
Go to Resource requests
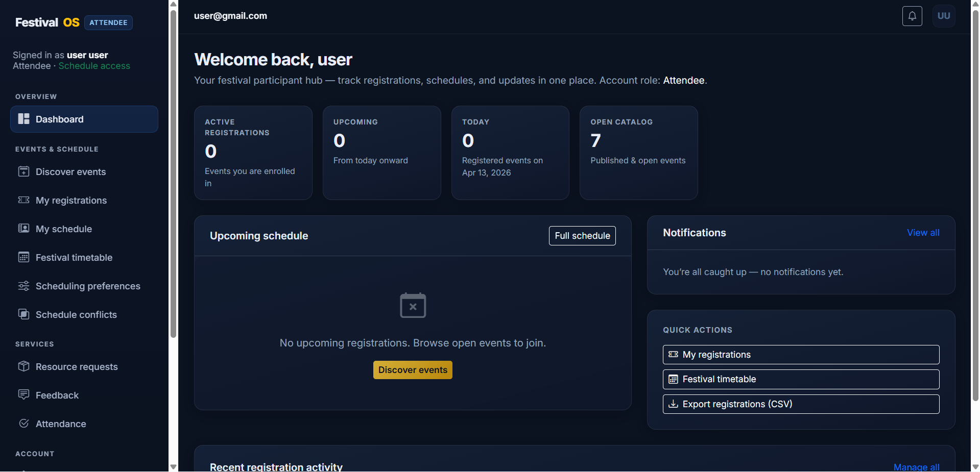[84, 366]
